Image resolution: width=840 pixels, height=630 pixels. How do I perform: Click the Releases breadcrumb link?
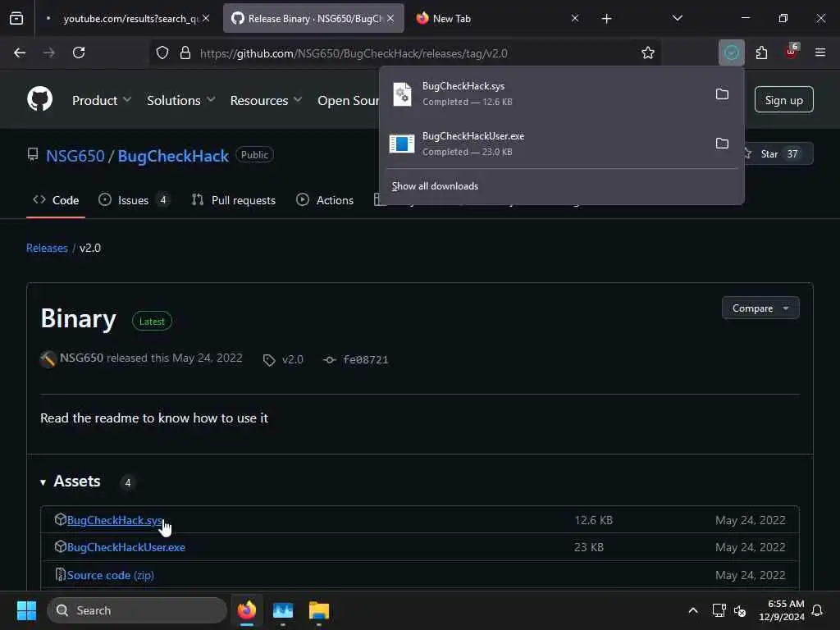tap(47, 248)
